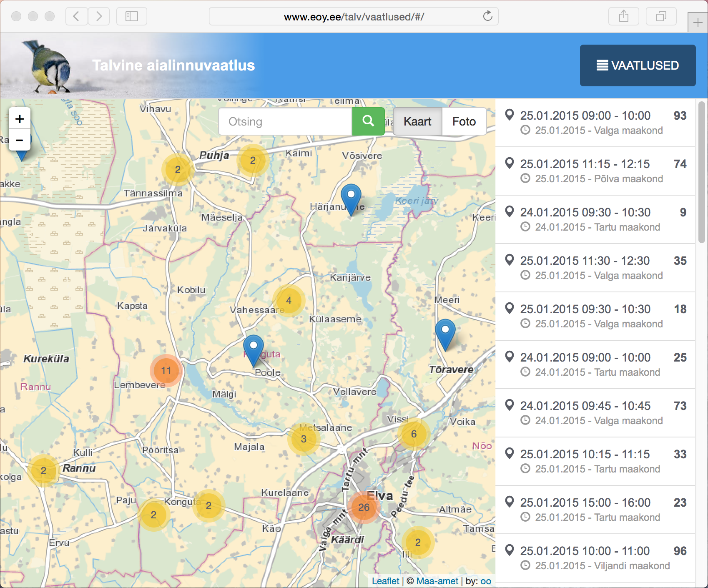
Task: Click the yellow cluster marker showing 6
Action: [414, 434]
